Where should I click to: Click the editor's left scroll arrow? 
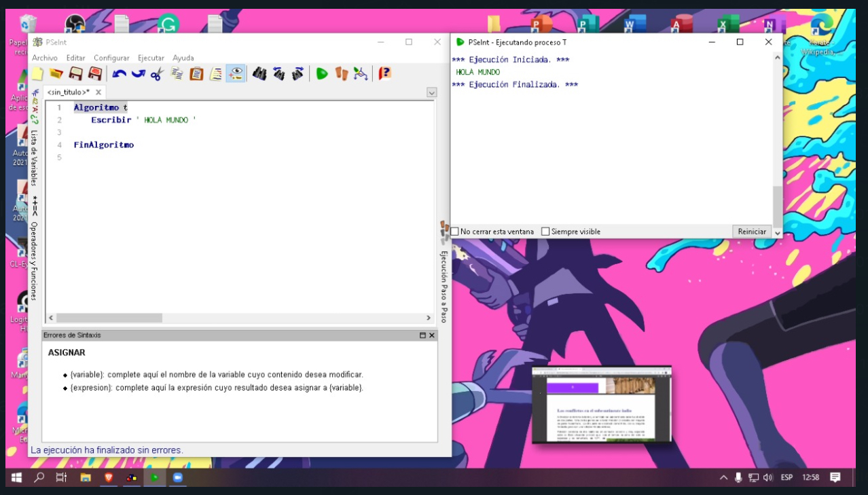[50, 318]
